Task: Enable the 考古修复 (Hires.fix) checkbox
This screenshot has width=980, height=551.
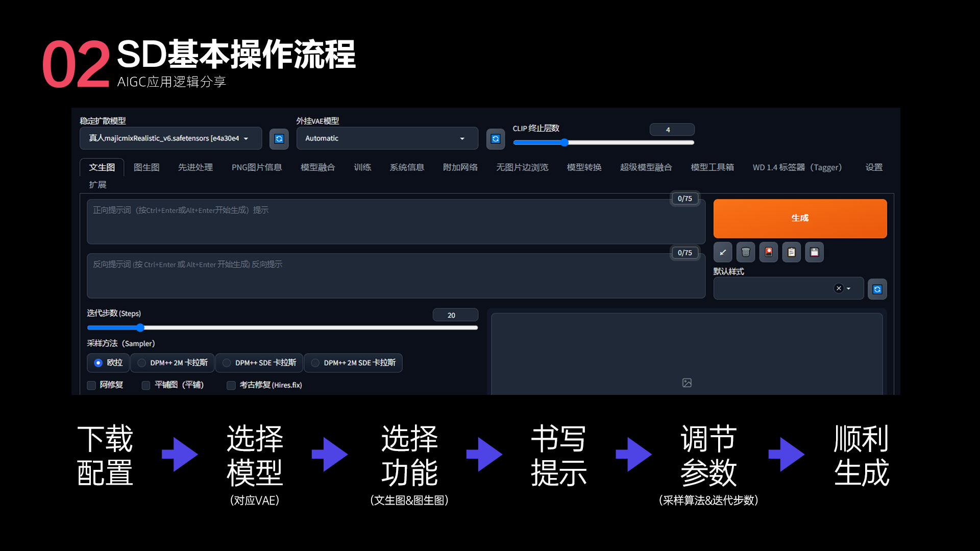Action: point(231,385)
